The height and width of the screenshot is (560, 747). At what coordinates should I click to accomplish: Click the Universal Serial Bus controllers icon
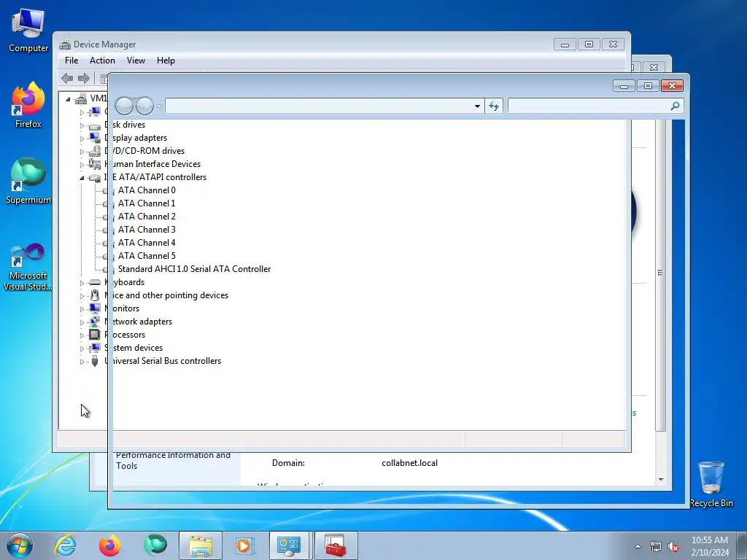tap(95, 361)
